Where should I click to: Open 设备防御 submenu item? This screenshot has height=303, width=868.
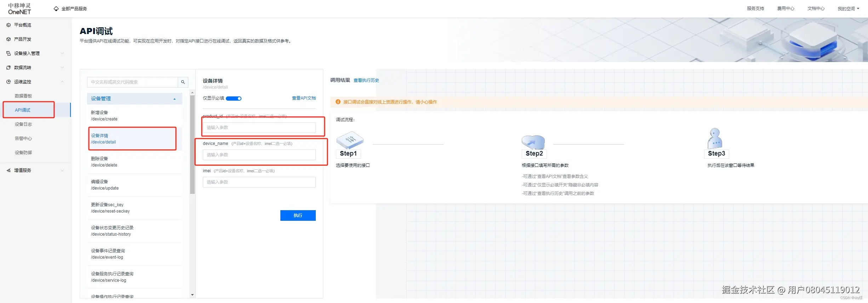point(23,153)
